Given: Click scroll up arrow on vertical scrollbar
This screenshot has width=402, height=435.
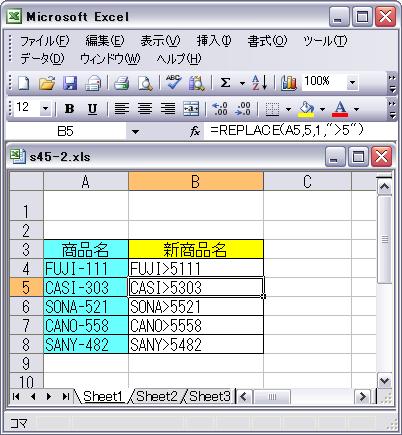Looking at the screenshot, I should click(385, 187).
